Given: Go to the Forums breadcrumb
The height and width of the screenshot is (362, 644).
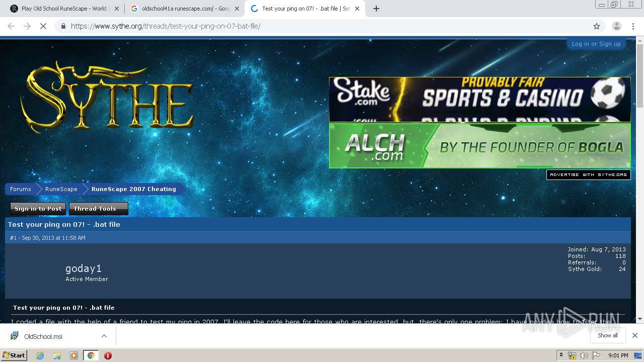Looking at the screenshot, I should click(21, 189).
